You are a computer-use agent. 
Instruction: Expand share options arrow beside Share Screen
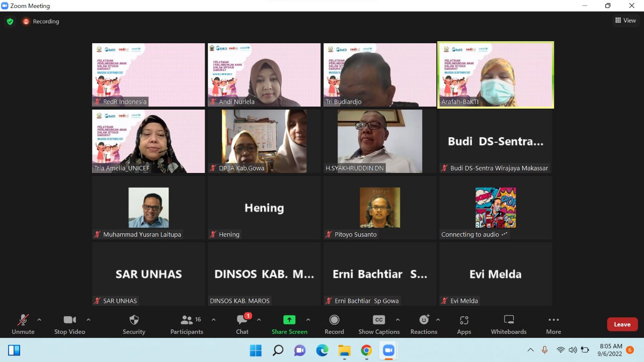pyautogui.click(x=308, y=320)
